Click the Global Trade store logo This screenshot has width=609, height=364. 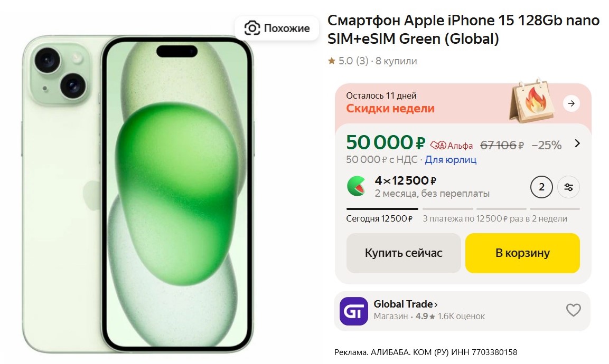[x=353, y=311]
